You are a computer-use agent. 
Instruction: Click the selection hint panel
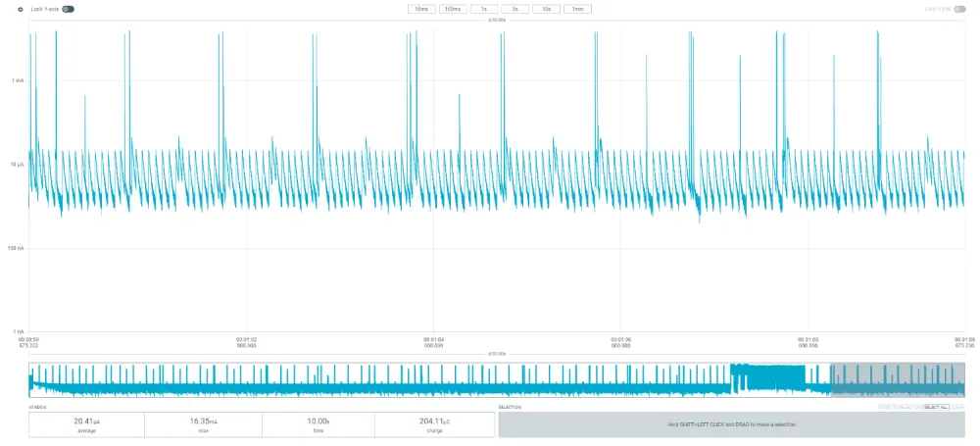pos(731,424)
